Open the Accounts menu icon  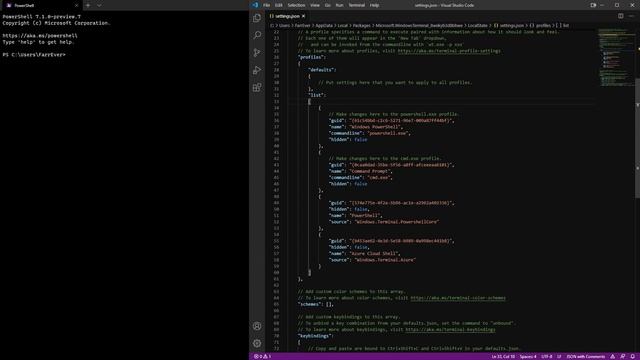[257, 326]
